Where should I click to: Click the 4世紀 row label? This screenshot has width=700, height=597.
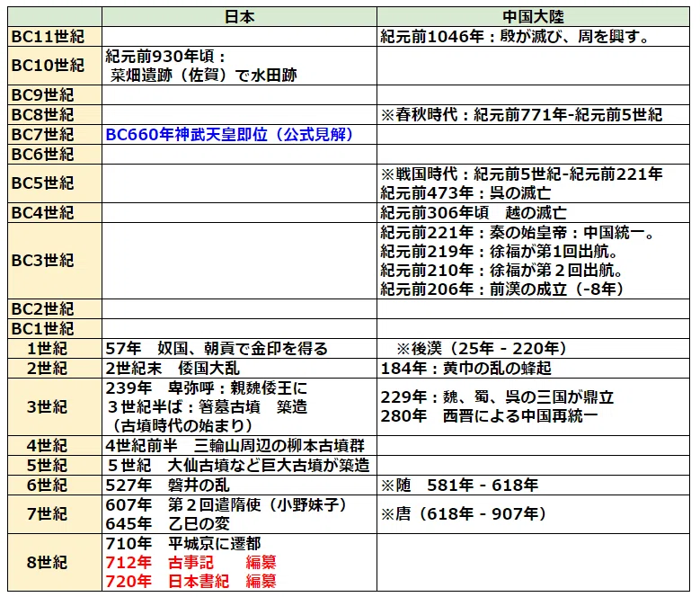click(x=47, y=446)
